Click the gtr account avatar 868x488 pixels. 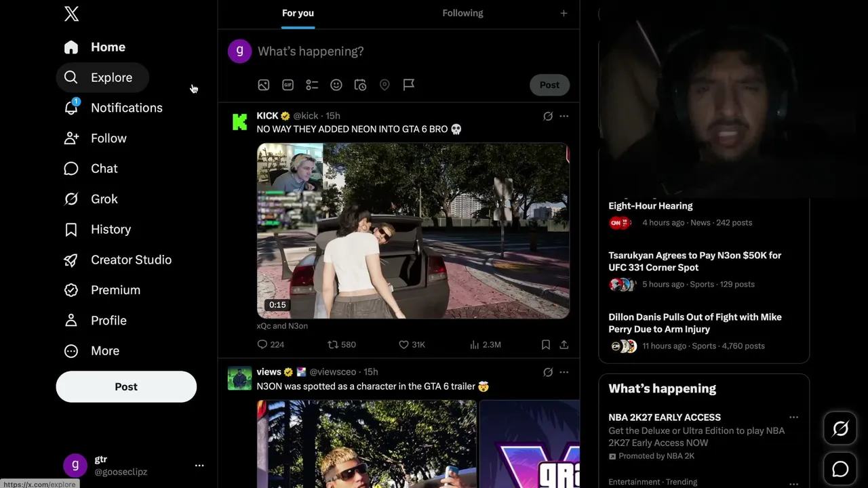click(75, 465)
